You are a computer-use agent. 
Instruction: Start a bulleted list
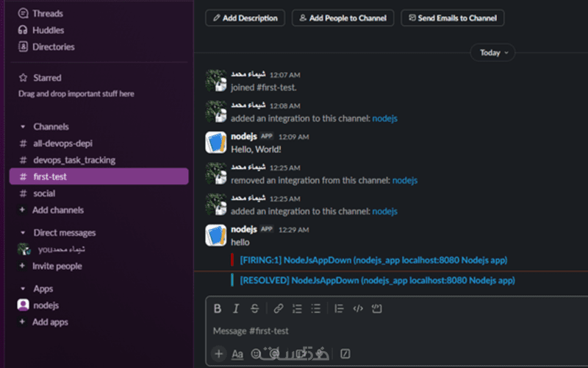coord(316,308)
